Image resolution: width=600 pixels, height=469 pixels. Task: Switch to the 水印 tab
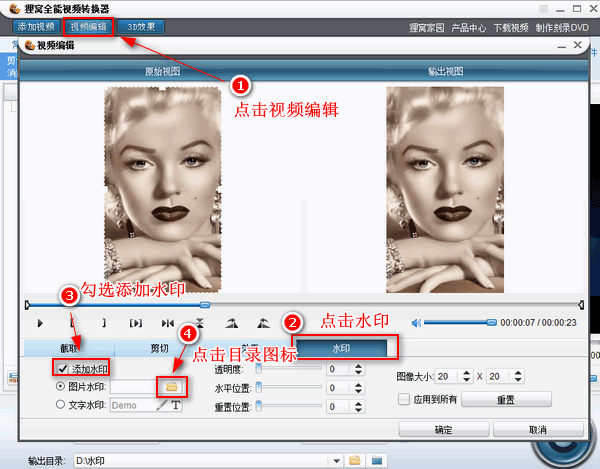[x=341, y=348]
